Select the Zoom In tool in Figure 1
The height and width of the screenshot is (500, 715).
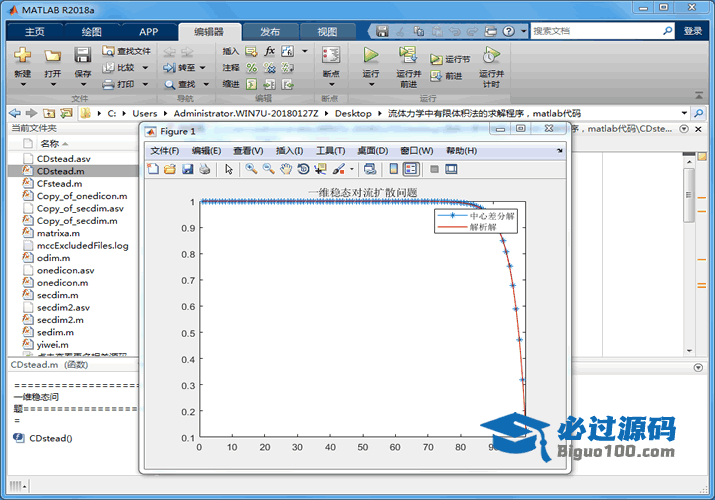click(x=251, y=169)
